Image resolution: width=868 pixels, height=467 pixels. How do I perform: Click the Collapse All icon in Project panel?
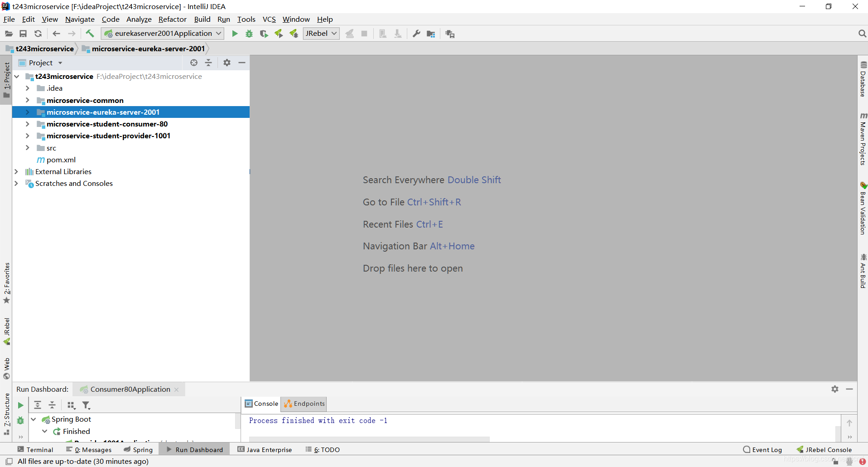coord(208,63)
